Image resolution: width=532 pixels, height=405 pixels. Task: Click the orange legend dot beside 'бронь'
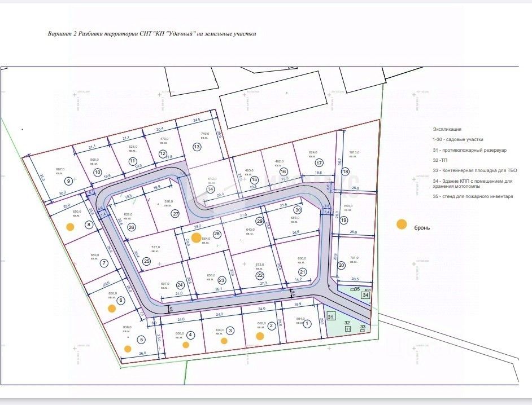tap(402, 224)
